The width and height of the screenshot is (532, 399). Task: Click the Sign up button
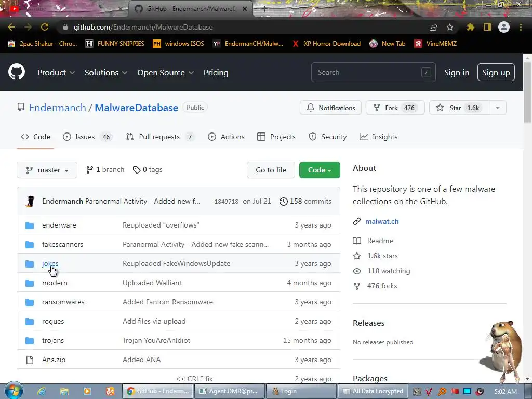(x=496, y=72)
